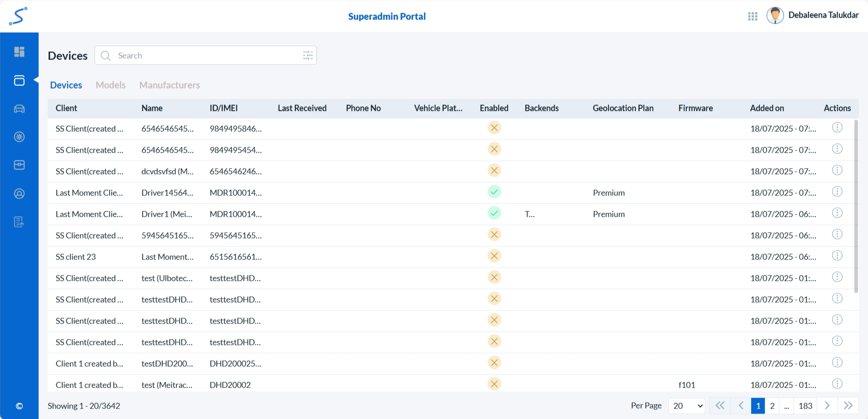This screenshot has height=419, width=868.
Task: Click the reports document icon in sidebar
Action: pyautogui.click(x=19, y=222)
